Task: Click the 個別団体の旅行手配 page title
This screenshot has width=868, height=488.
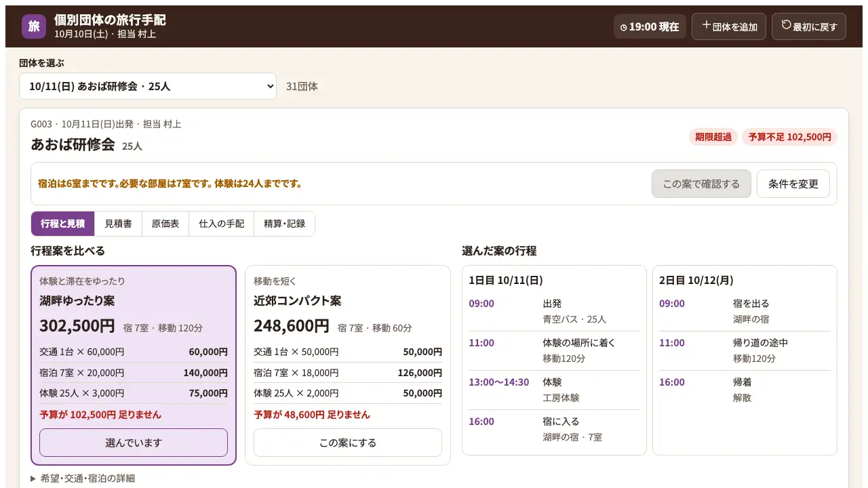Action: point(110,20)
